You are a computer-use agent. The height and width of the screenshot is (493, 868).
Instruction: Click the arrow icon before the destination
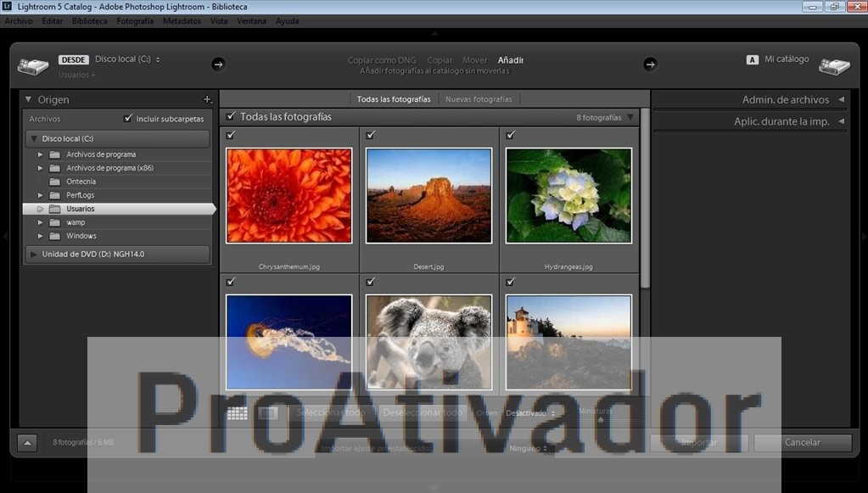pyautogui.click(x=650, y=64)
